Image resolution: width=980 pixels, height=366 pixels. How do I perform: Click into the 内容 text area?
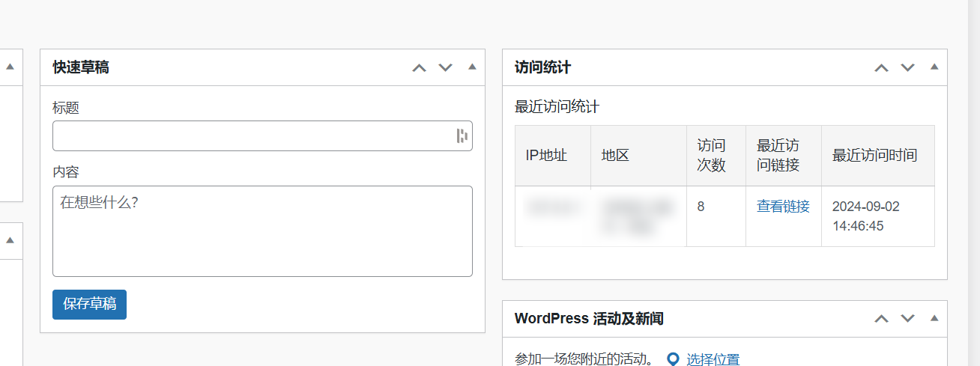262,231
